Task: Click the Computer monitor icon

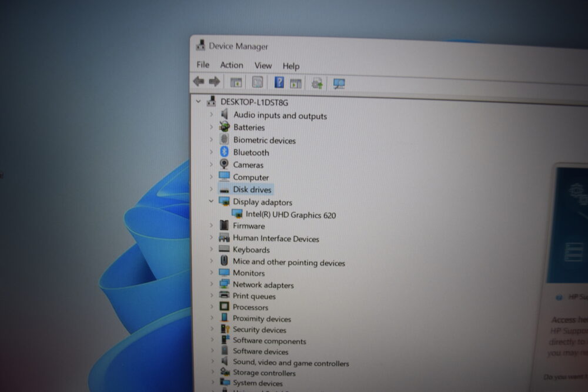Action: (x=224, y=176)
